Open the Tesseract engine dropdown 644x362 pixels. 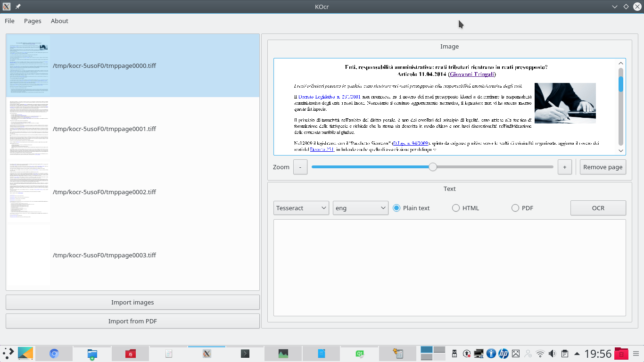(x=301, y=208)
